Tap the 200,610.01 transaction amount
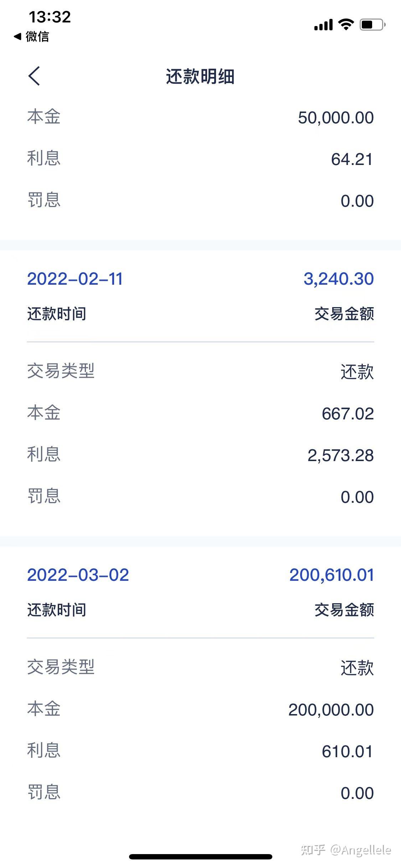The width and height of the screenshot is (401, 868). click(331, 575)
